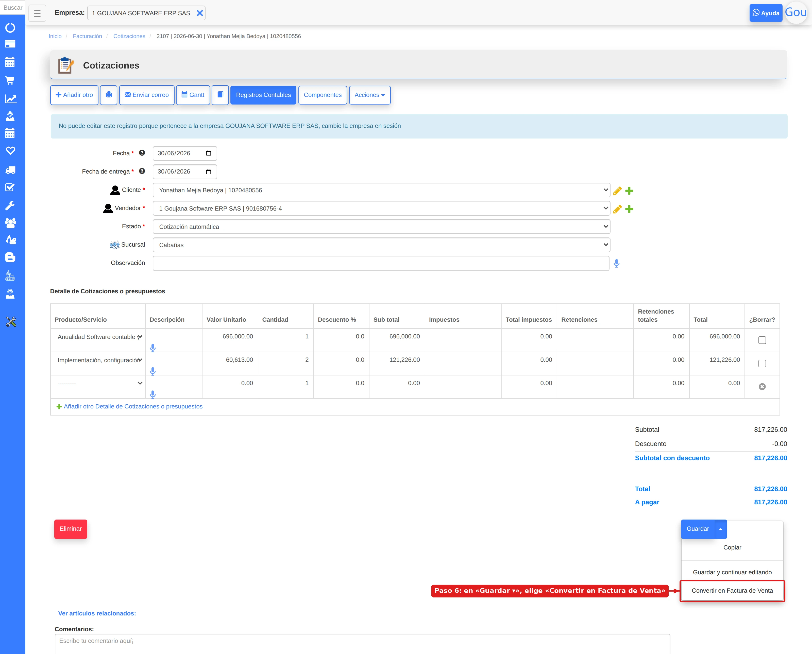Expand the Acciones dropdown button
This screenshot has width=812, height=654.
point(370,95)
